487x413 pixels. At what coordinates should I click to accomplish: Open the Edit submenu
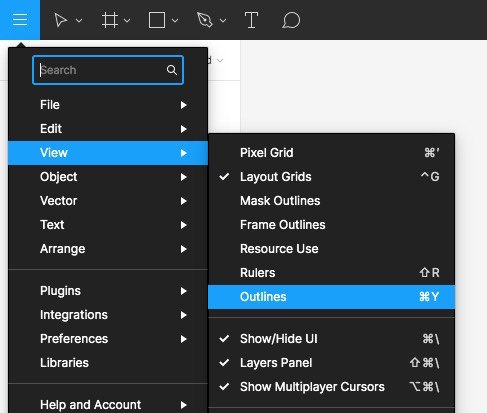click(108, 129)
